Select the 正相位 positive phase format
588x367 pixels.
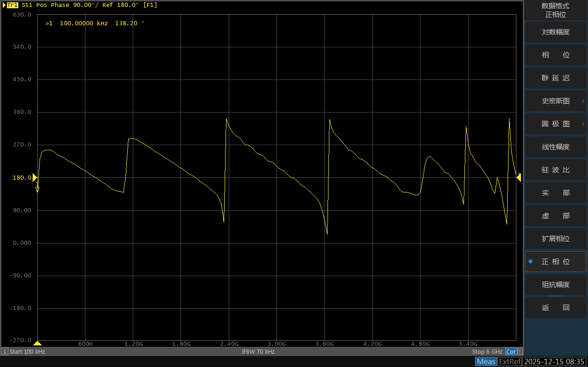click(x=555, y=261)
